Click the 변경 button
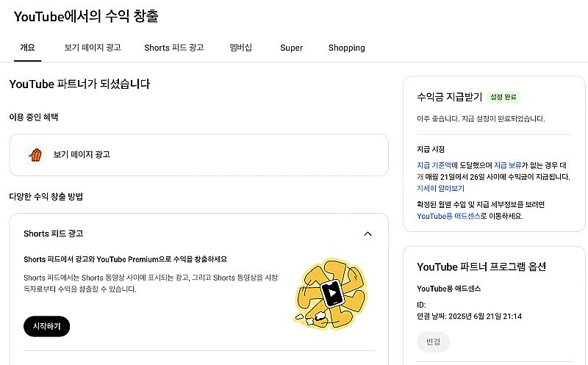Viewport: 588px width, 365px height. (433, 341)
